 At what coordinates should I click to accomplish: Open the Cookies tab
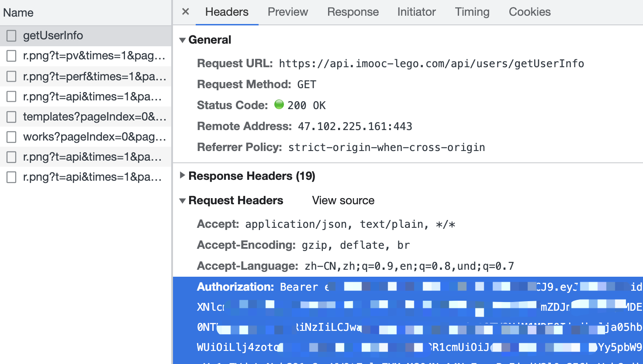coord(529,12)
